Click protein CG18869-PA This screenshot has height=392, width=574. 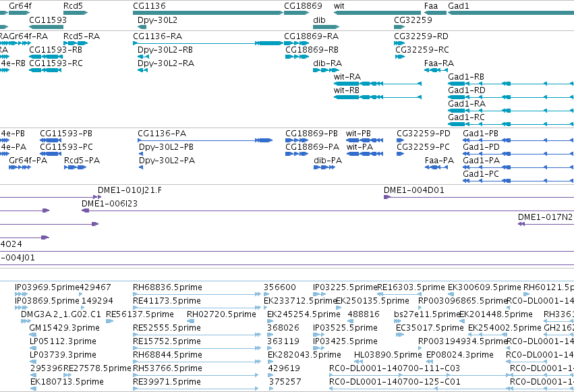click(x=312, y=147)
